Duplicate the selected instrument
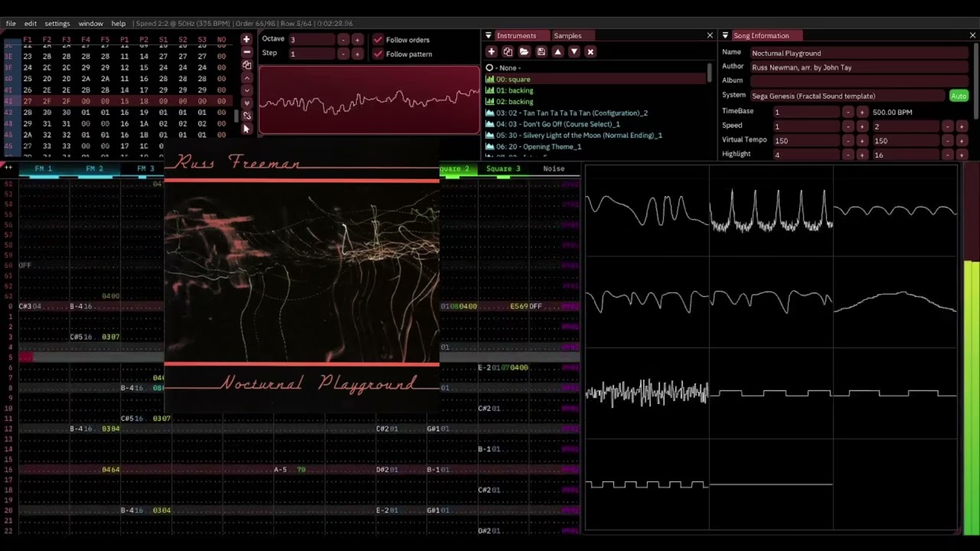 (x=508, y=51)
